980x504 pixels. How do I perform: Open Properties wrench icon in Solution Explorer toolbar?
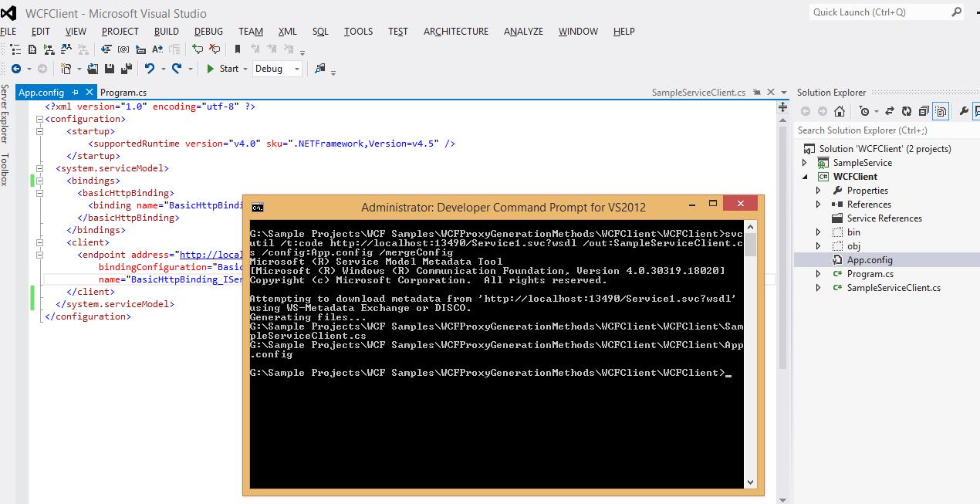(964, 111)
